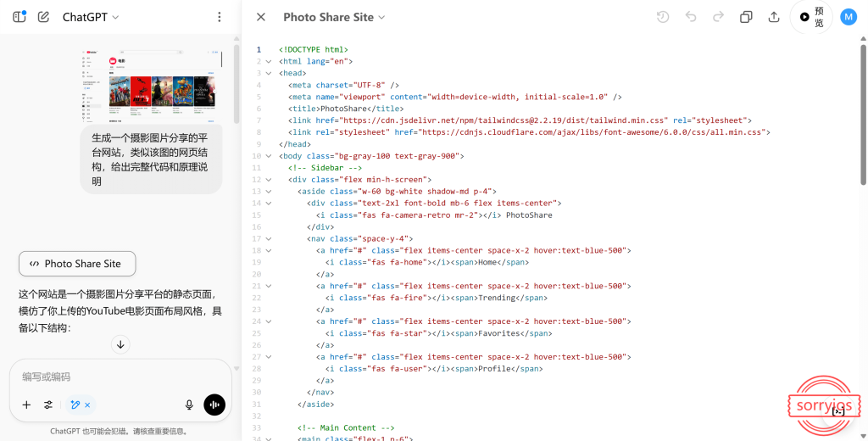Share the Photo Share Site canvas

click(x=774, y=17)
